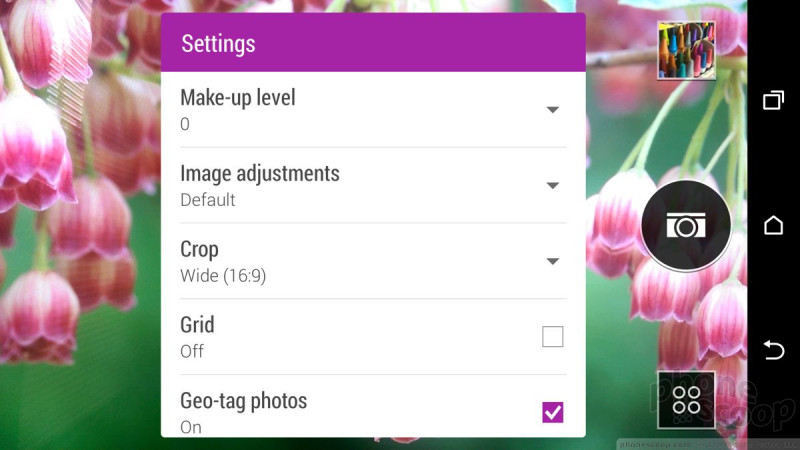The image size is (800, 450).
Task: Click the Geo-tag photos label
Action: [x=244, y=401]
